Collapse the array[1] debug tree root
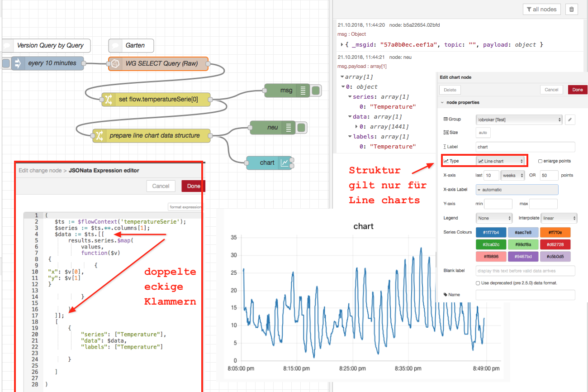The image size is (588, 392). click(x=341, y=77)
